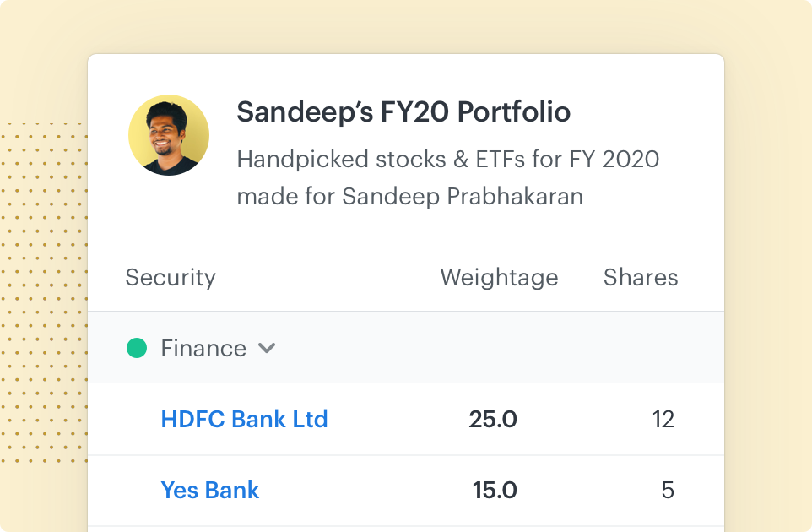This screenshot has width=812, height=532.
Task: Sort by the Weightage column header
Action: tap(499, 278)
